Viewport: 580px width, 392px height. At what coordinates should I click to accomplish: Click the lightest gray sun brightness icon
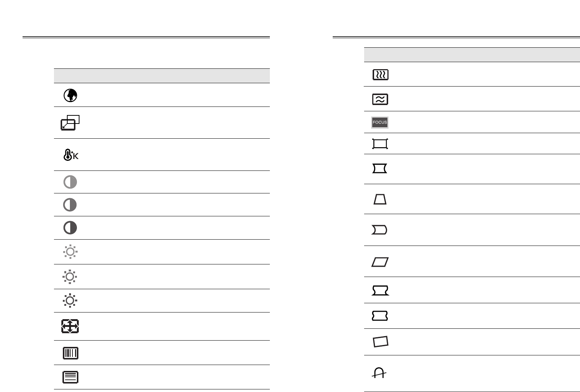coord(70,252)
